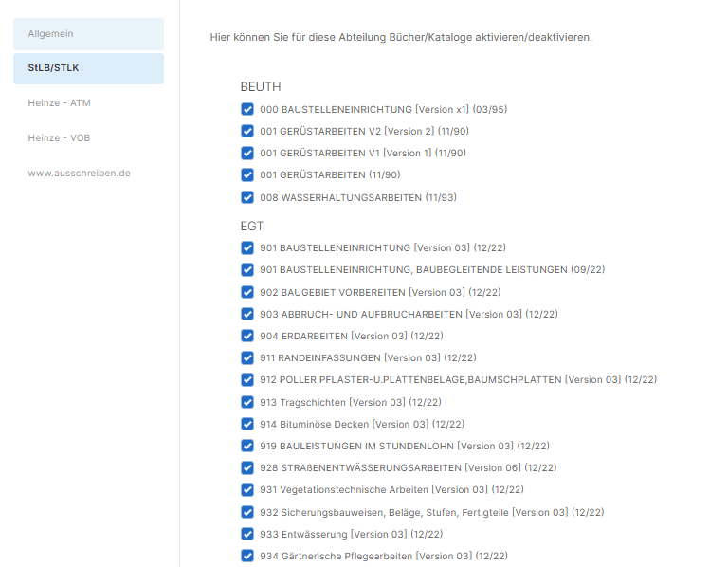Screen dimensions: 728x567
Task: Click label '911 RANDEINFASSUNGEN [Version 03] (12/22)'
Action: (x=368, y=358)
